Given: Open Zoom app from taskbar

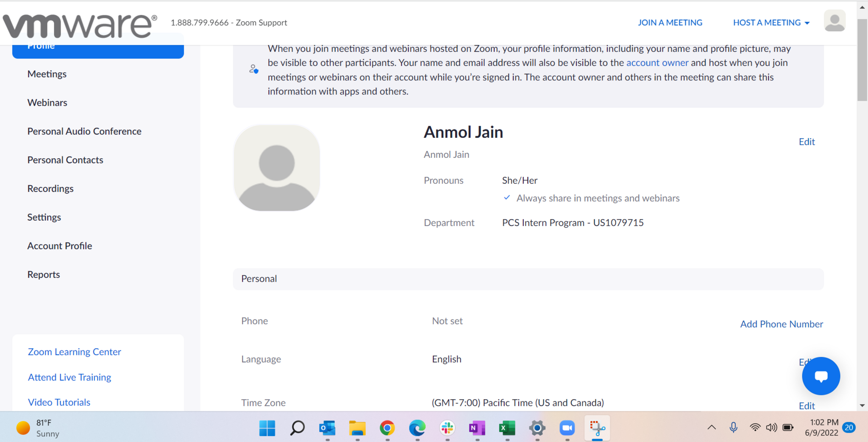Looking at the screenshot, I should (x=567, y=428).
